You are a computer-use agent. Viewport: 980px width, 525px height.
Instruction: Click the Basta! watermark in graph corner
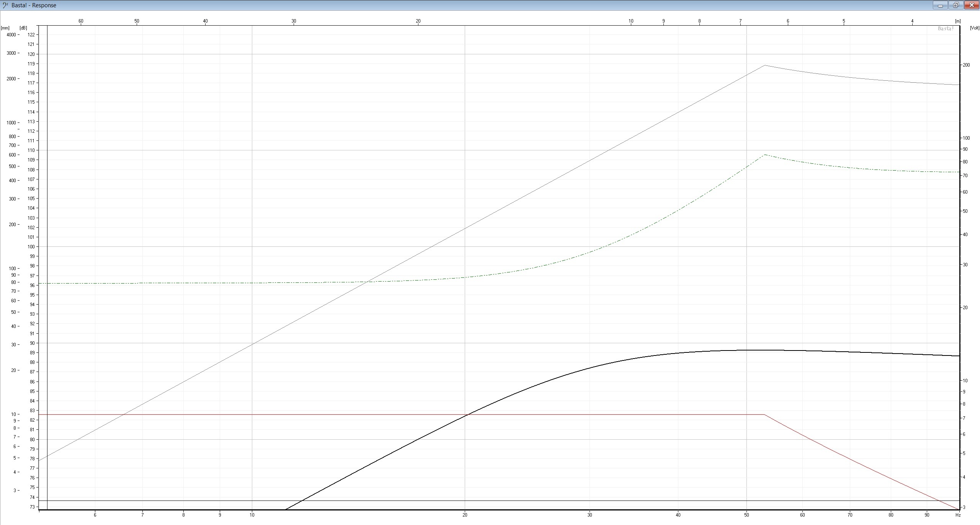[x=946, y=29]
